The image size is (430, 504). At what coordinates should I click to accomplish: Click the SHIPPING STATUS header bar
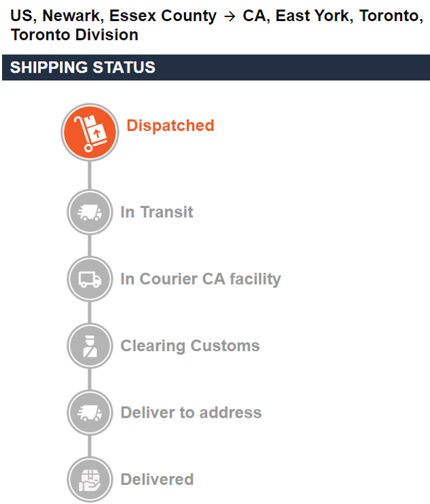coord(215,68)
